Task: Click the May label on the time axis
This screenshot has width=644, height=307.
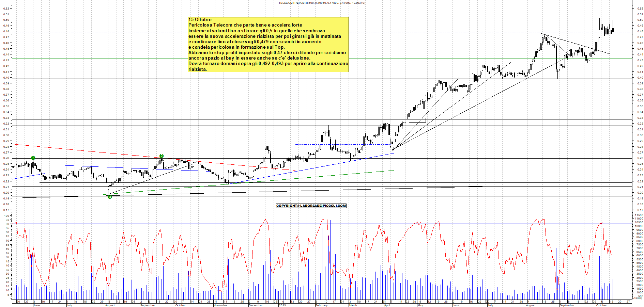Action: tap(420, 305)
